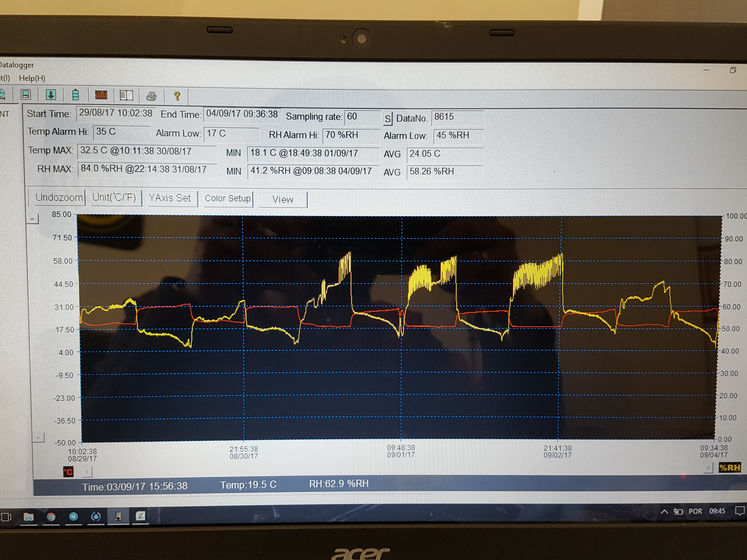Click the Undozoom button
The height and width of the screenshot is (560, 747).
(x=59, y=197)
